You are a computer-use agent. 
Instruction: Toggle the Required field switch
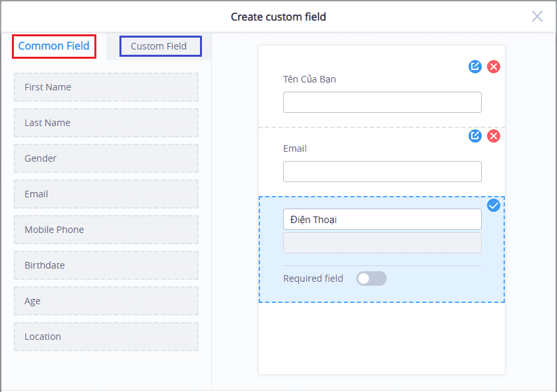tap(371, 278)
